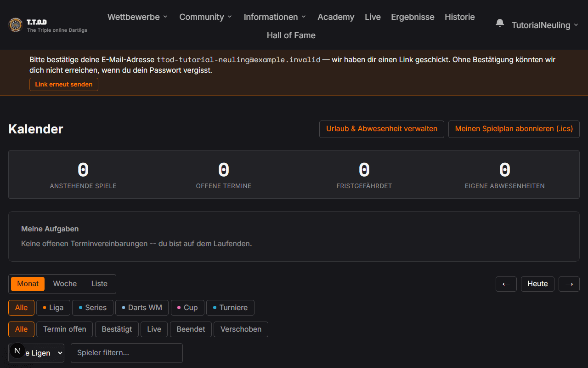Click Meinen Spielplan abonnieren (.ics)
Viewport: 588px width, 368px height.
point(514,129)
